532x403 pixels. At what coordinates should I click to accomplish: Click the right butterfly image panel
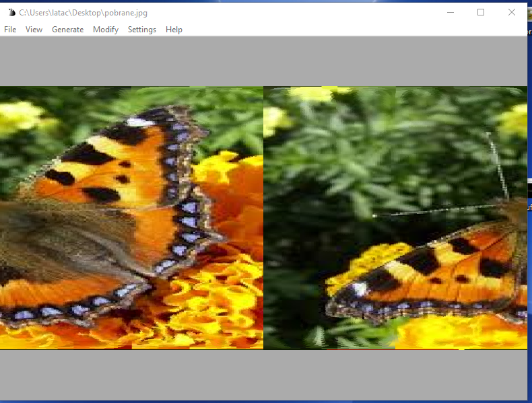(395, 217)
